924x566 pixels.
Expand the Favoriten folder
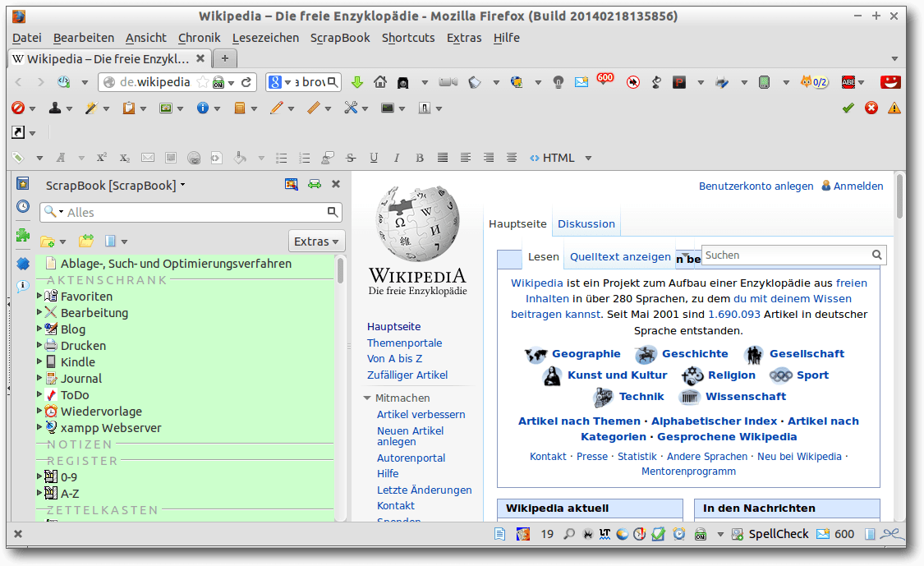point(39,296)
